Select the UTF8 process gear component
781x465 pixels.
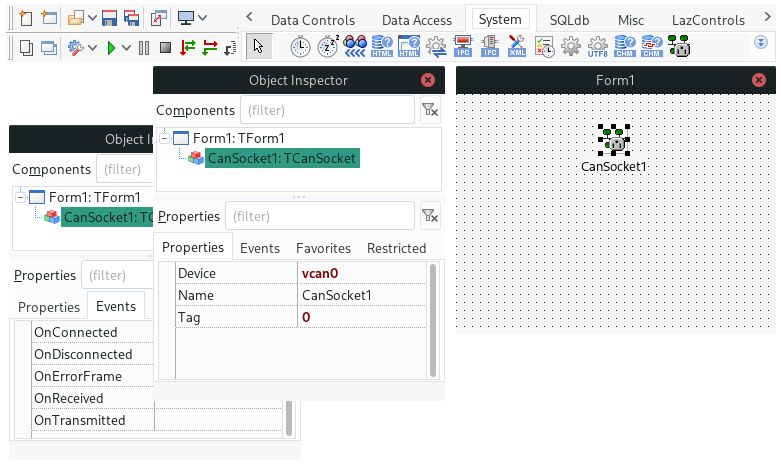598,47
